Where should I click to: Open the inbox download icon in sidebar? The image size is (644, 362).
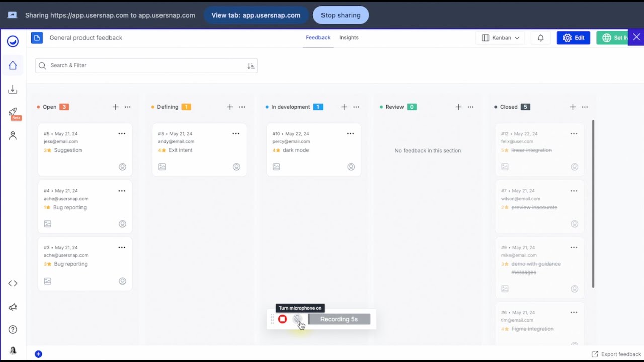tap(13, 89)
